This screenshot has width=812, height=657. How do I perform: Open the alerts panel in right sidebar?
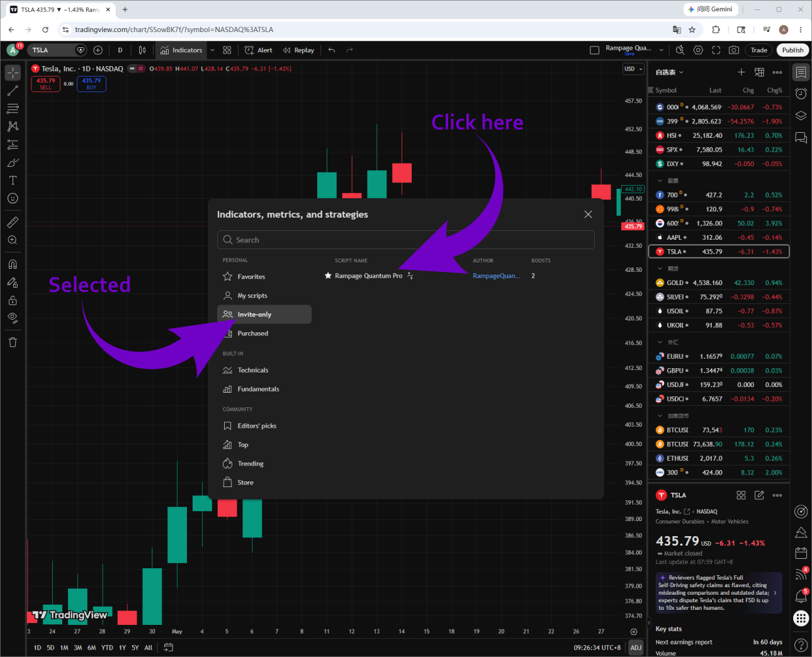click(x=801, y=94)
